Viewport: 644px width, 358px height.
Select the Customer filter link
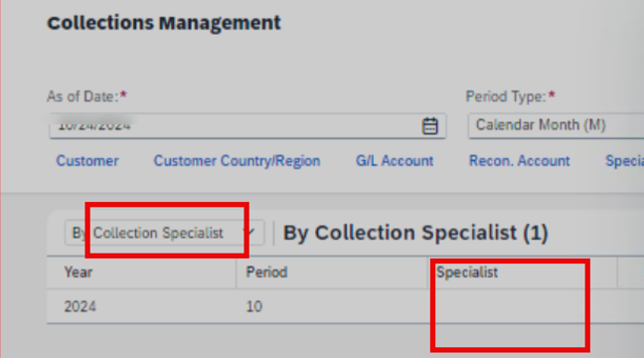coord(87,161)
